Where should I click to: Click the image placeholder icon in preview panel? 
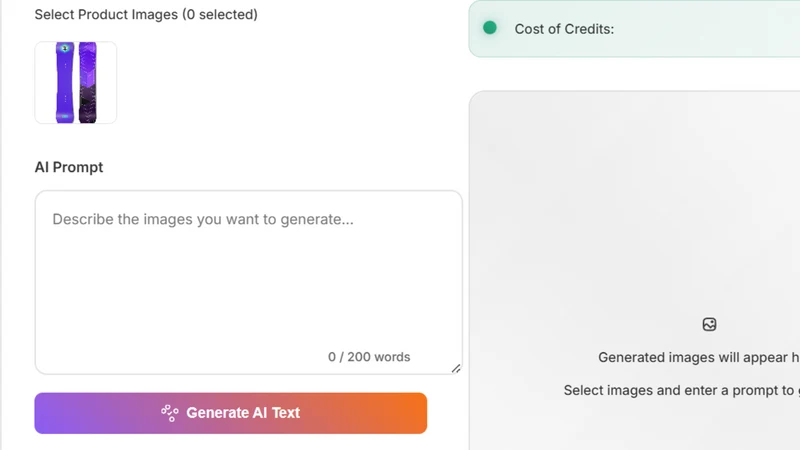coord(709,324)
